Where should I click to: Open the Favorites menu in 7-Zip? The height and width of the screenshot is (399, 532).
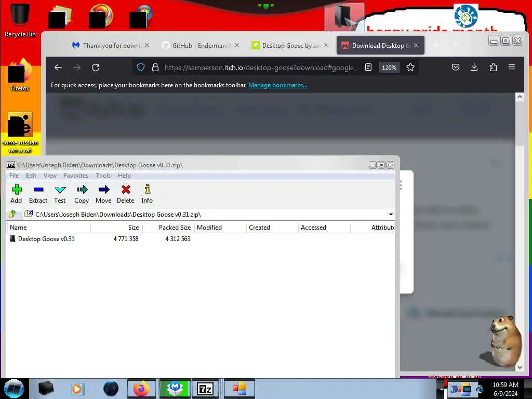point(76,176)
